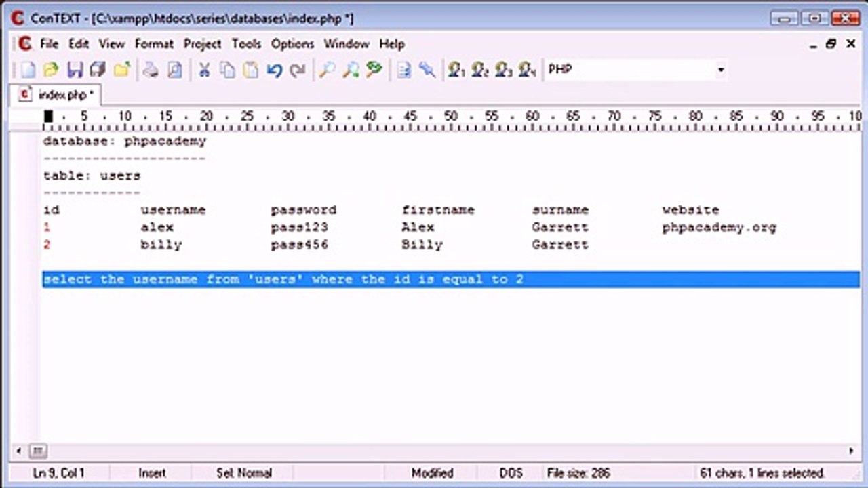
Task: Cut the selected text
Action: (x=203, y=69)
